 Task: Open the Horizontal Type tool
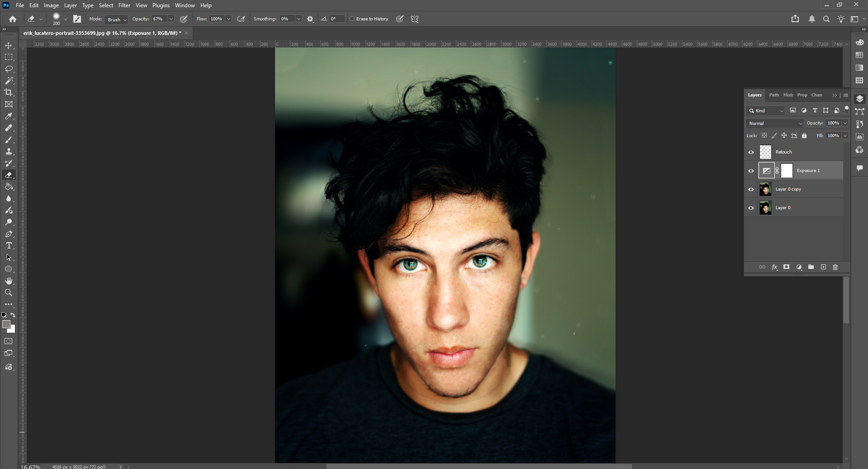pos(9,246)
